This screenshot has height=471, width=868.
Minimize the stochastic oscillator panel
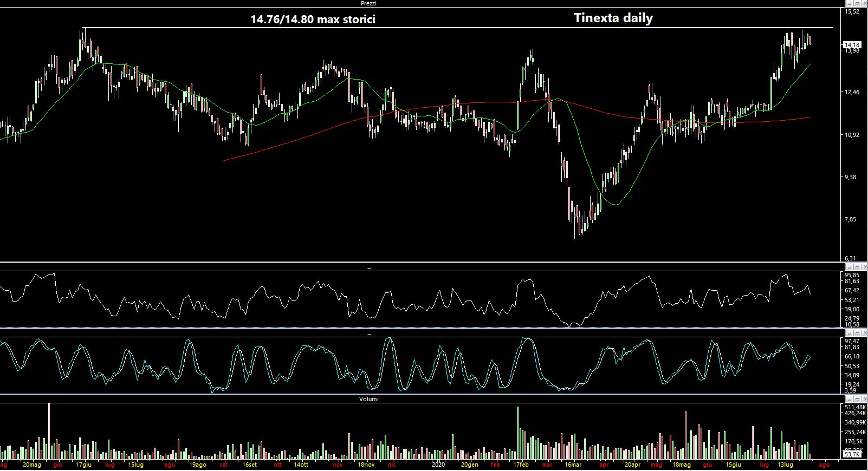point(848,333)
